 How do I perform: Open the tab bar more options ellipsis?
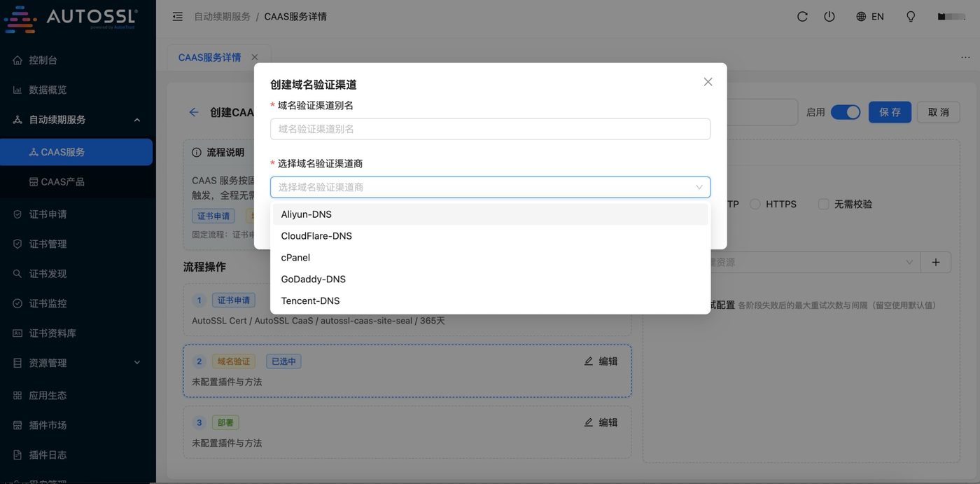(x=965, y=57)
